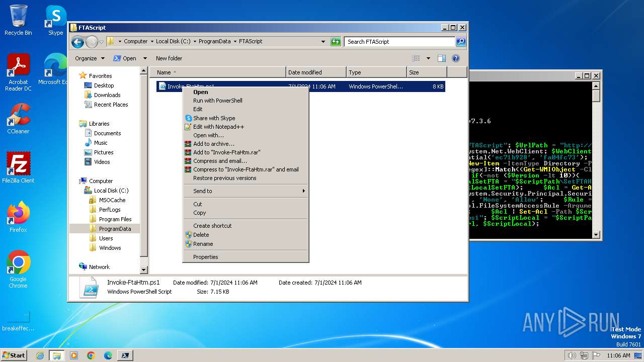Image resolution: width=644 pixels, height=362 pixels.
Task: Open the volume control in system tray
Action: (x=572, y=355)
